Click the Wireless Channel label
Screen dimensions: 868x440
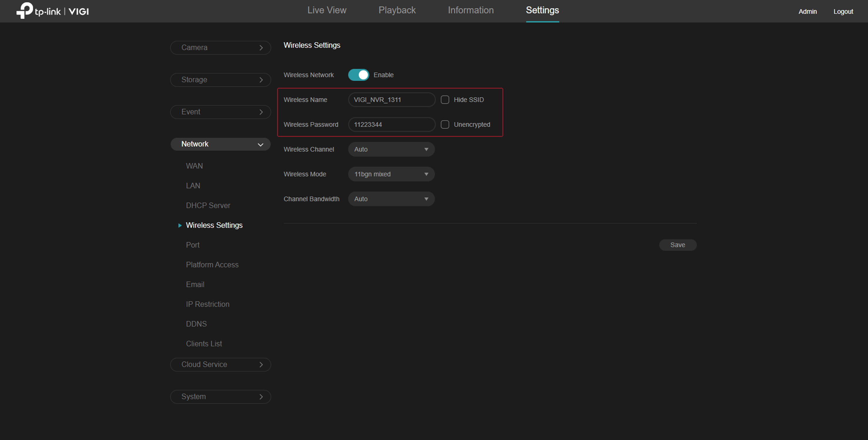(309, 149)
